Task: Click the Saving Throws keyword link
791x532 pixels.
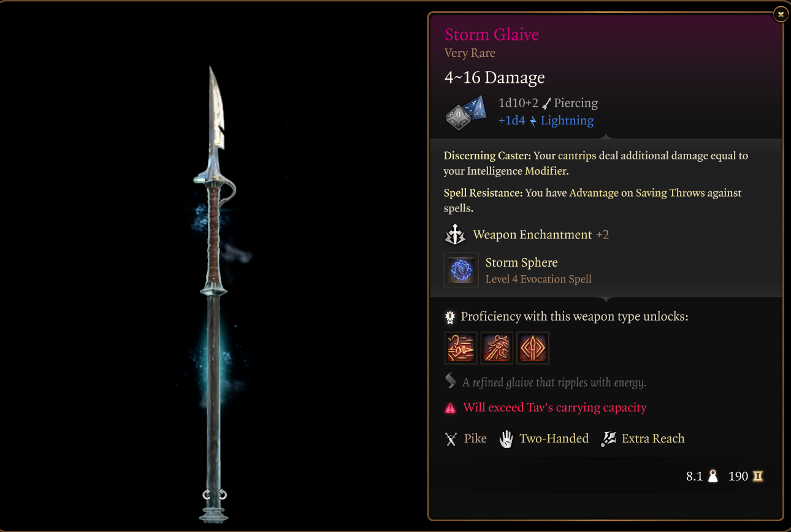Action: [x=670, y=193]
